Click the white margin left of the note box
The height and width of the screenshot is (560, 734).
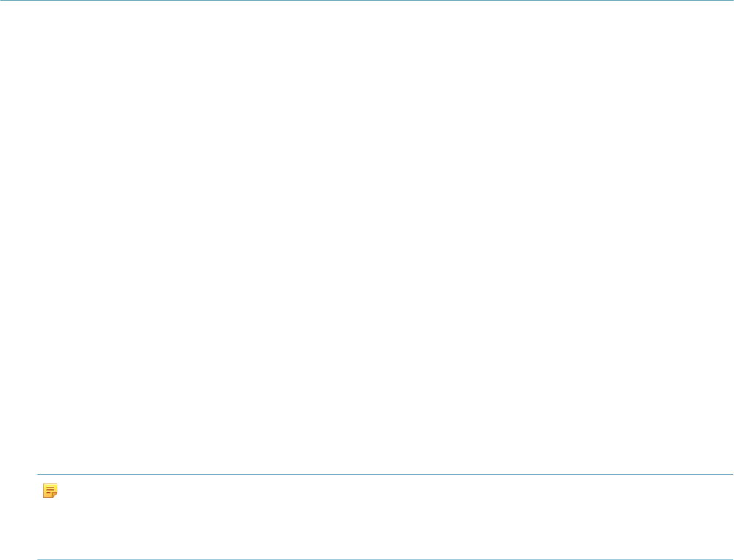point(18,517)
